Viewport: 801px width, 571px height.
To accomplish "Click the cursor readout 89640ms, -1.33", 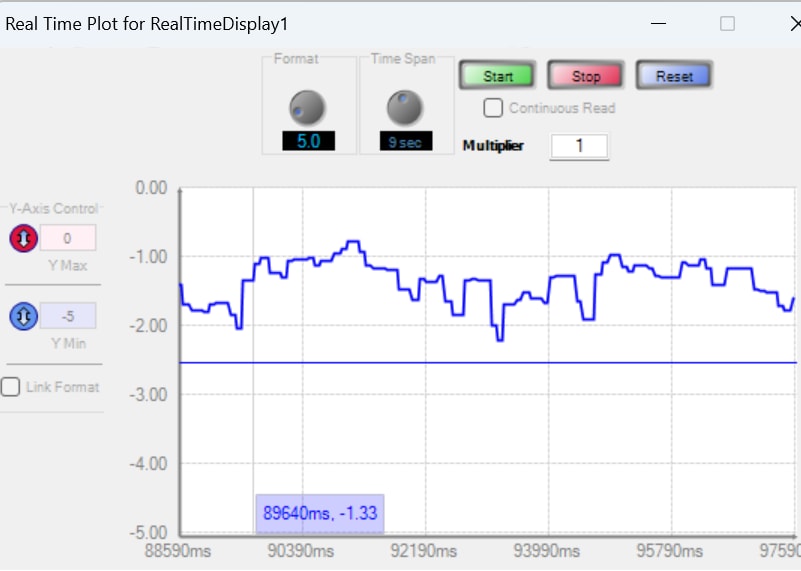I will click(320, 513).
